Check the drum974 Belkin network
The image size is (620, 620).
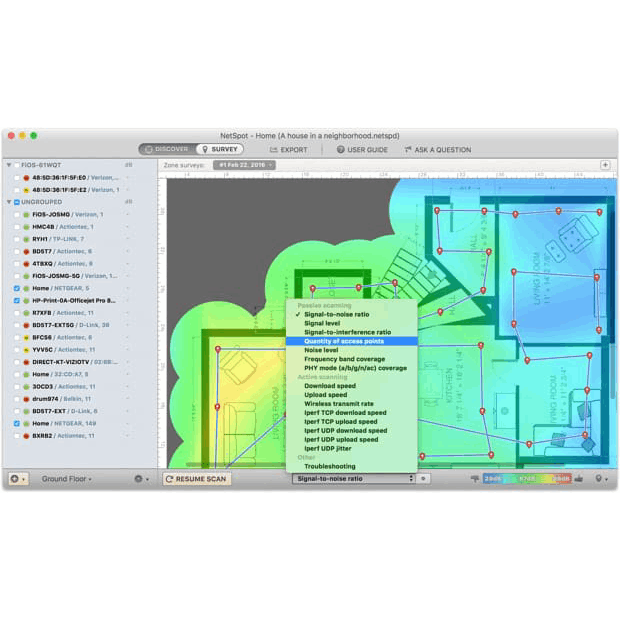[17, 399]
